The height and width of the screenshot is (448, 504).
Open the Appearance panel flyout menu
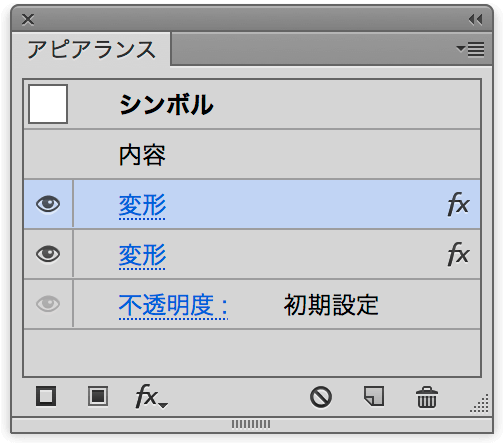(470, 49)
